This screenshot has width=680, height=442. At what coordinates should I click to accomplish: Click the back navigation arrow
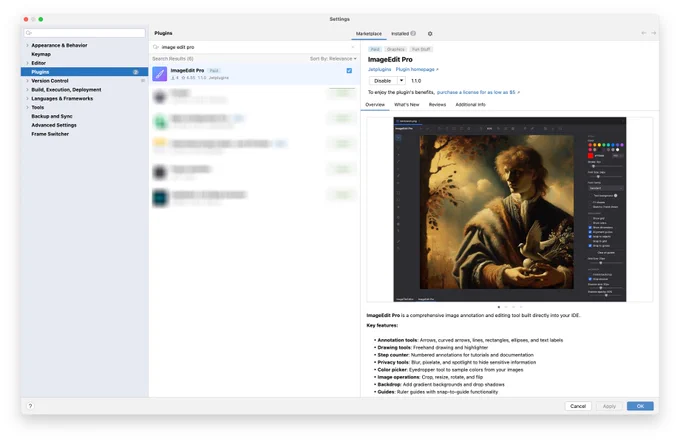coord(644,33)
